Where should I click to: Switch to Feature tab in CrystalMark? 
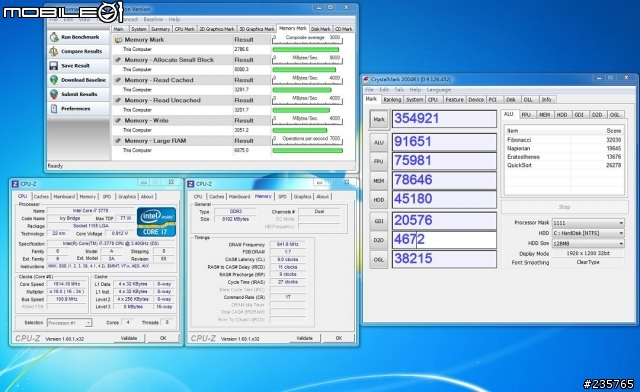point(454,100)
